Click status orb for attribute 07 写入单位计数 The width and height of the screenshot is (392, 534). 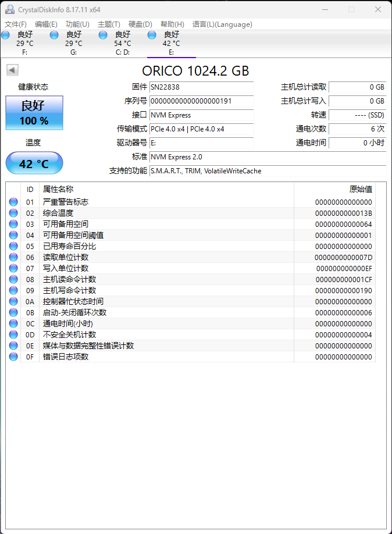tap(13, 268)
